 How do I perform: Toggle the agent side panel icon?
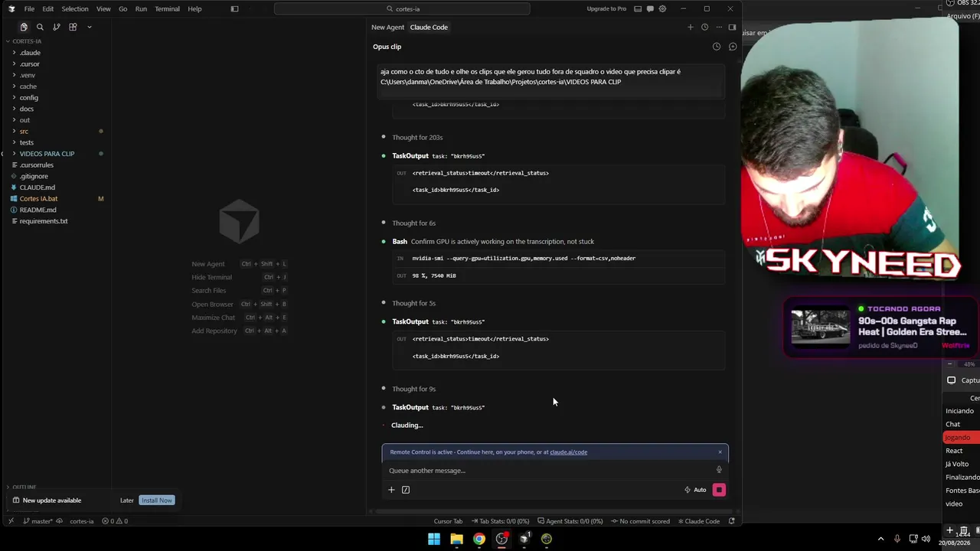point(732,28)
